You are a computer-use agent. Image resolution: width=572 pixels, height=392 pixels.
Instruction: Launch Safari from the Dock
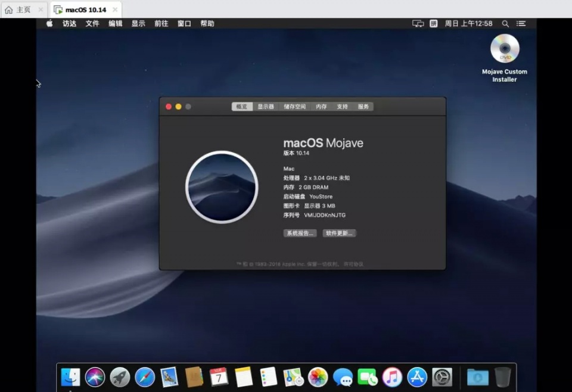point(144,377)
